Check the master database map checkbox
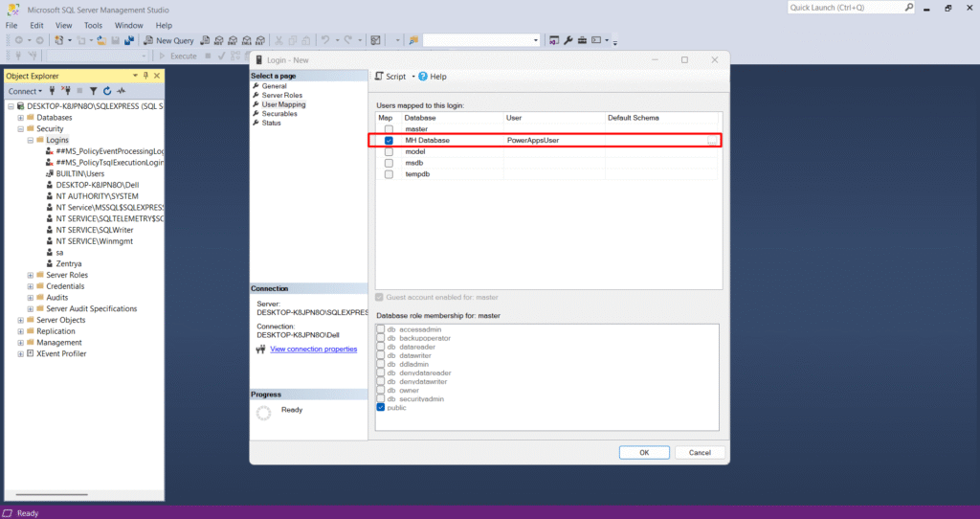Viewport: 980px width, 519px height. [x=389, y=129]
